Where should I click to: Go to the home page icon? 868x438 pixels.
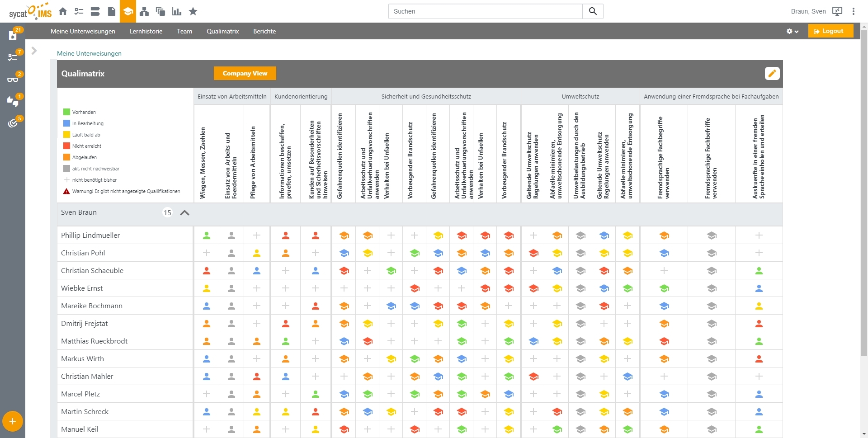[63, 11]
